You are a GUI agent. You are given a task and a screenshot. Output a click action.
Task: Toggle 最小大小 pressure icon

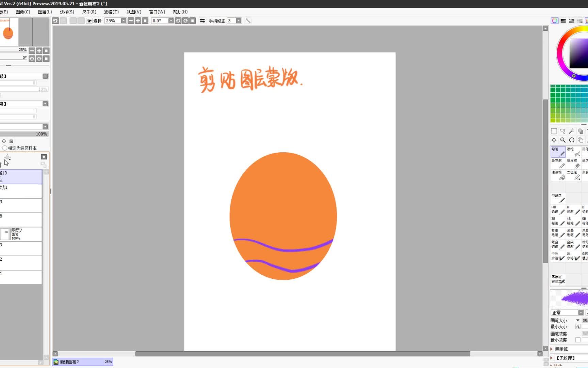pos(578,327)
